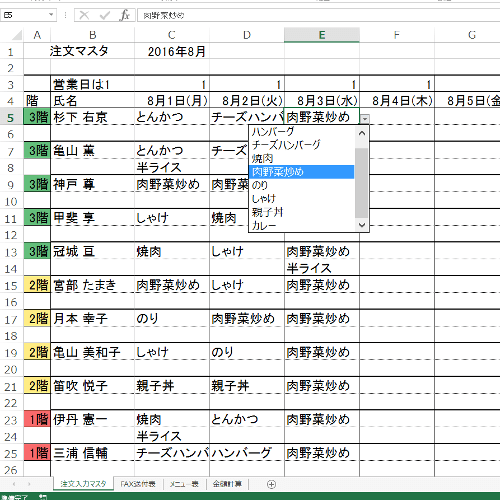Click the name cell 杉下 右京

(93, 117)
